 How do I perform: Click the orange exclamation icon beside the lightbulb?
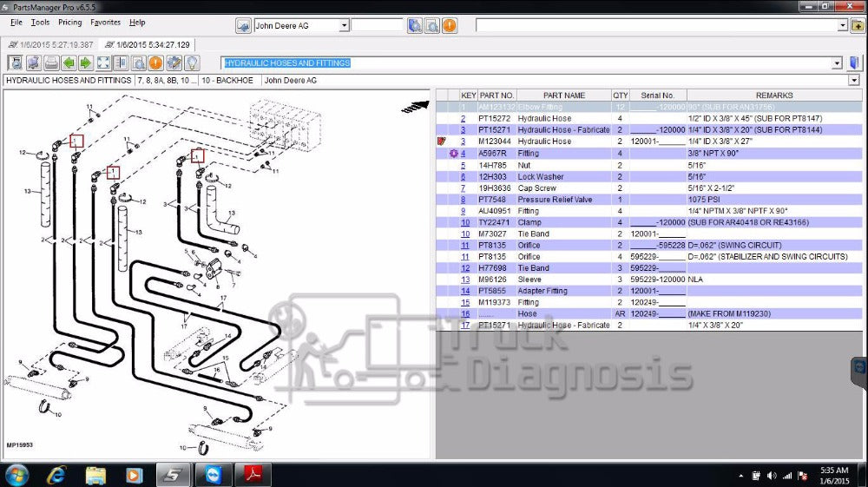[155, 63]
